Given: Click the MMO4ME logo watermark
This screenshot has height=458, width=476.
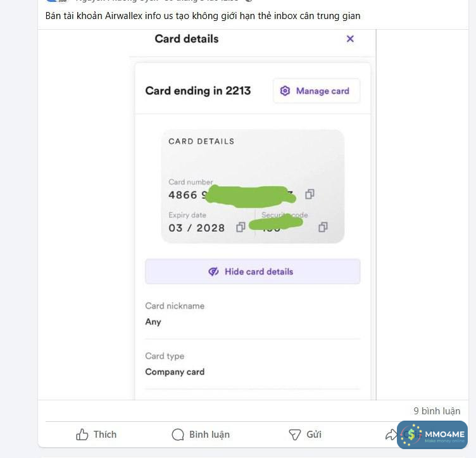Looking at the screenshot, I should [x=432, y=435].
